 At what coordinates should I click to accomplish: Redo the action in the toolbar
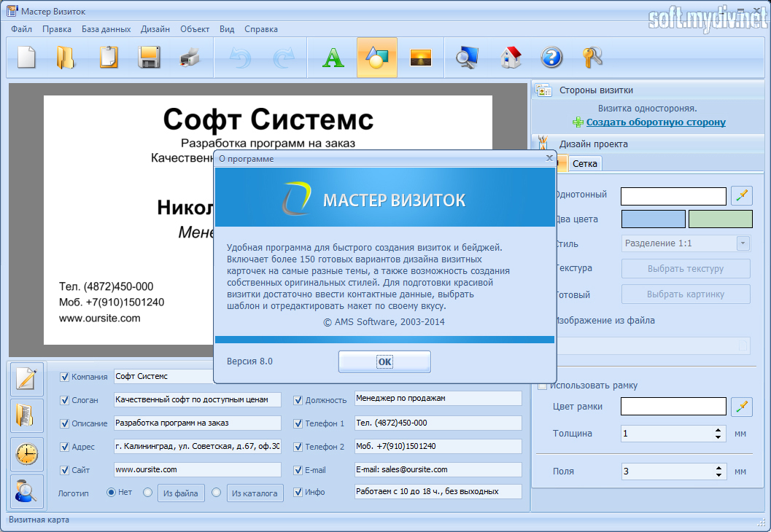coord(283,58)
